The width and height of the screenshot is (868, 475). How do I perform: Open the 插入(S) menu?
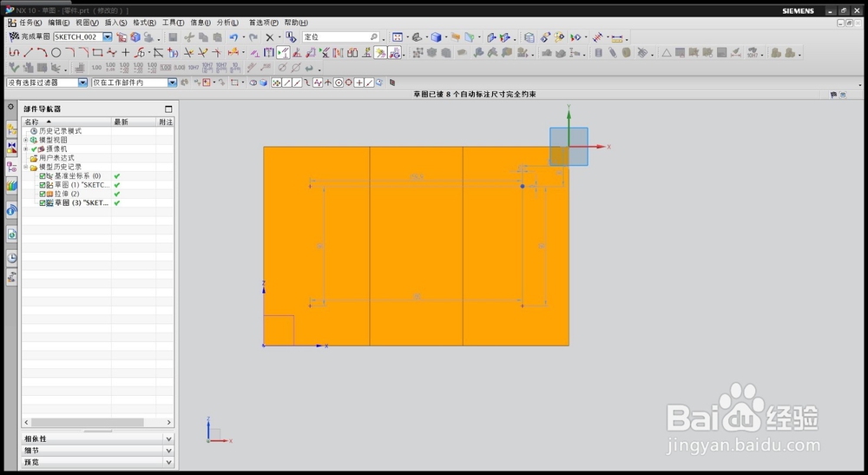coord(115,23)
